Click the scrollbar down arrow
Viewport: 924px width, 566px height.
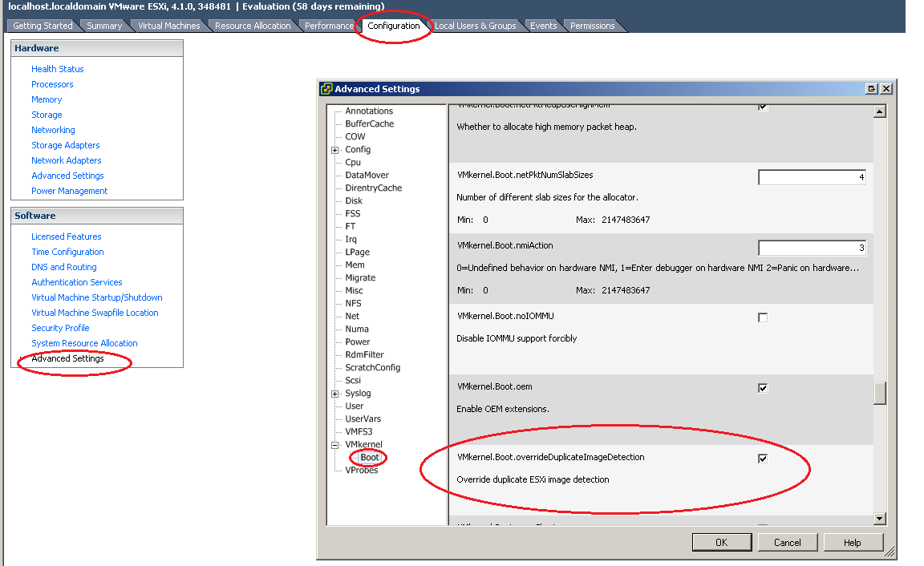pos(880,519)
